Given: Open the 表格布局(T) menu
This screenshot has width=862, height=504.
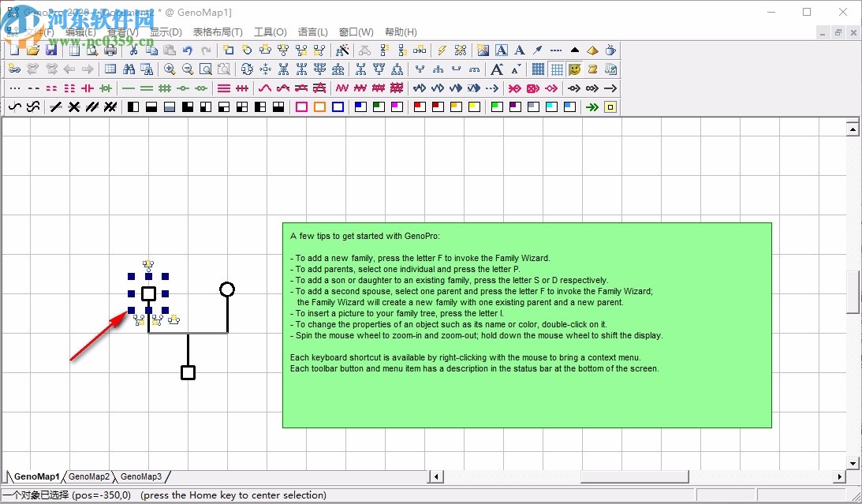Looking at the screenshot, I should point(218,32).
